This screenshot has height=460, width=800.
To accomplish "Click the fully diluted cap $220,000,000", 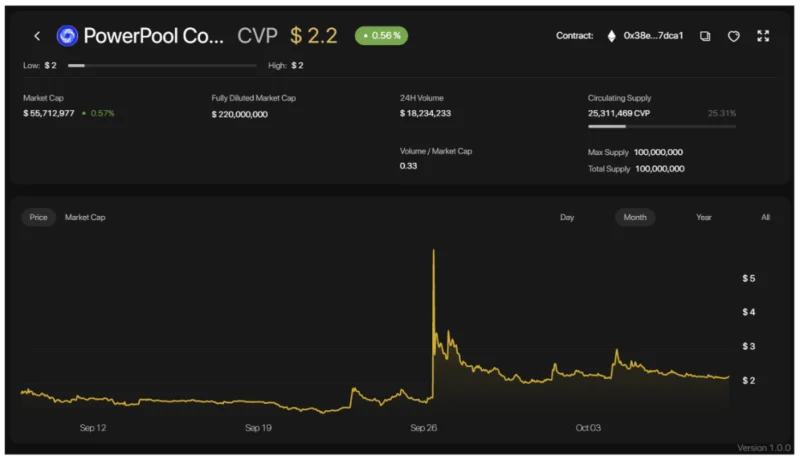I will [239, 114].
